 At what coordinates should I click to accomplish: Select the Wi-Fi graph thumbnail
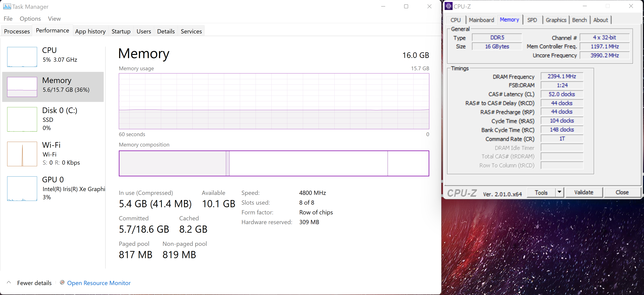(22, 154)
